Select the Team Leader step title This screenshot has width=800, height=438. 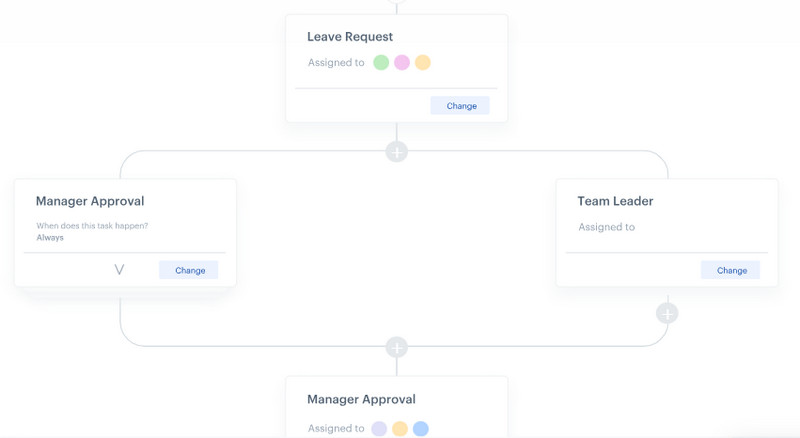[x=615, y=201]
